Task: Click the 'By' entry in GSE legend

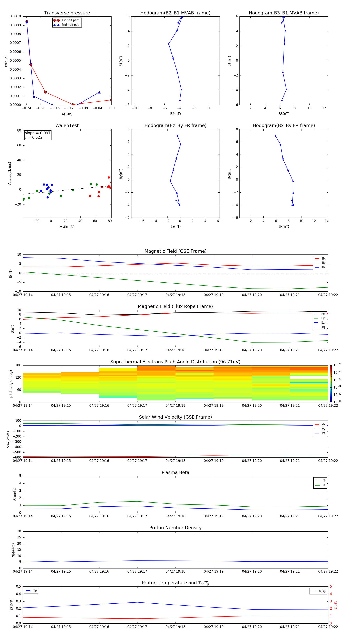Action: click(x=320, y=263)
